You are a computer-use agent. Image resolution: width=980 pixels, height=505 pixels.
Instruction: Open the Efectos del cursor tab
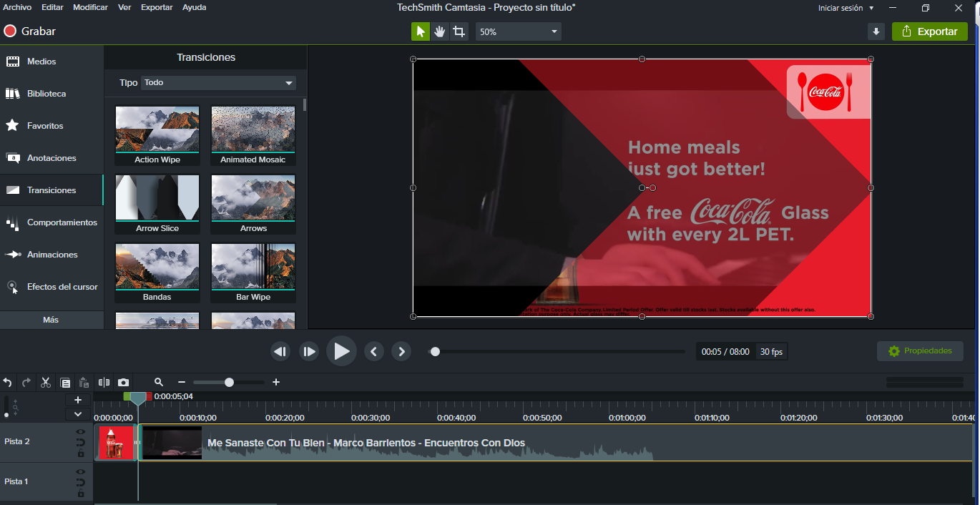pyautogui.click(x=52, y=287)
